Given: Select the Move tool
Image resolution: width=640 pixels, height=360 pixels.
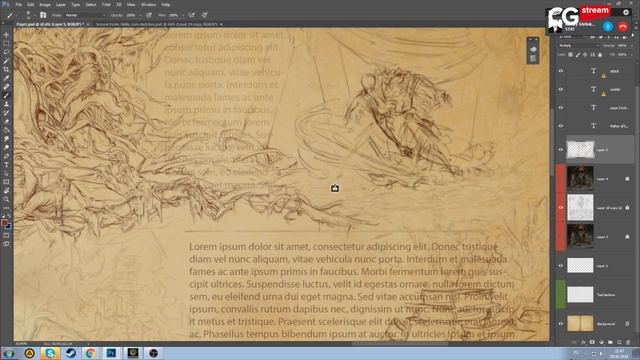Looking at the screenshot, I should [6, 35].
